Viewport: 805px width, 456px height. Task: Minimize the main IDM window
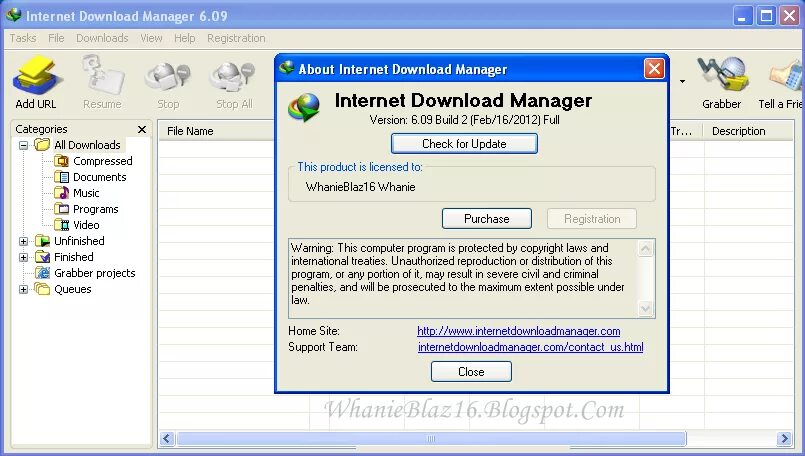pyautogui.click(x=742, y=16)
